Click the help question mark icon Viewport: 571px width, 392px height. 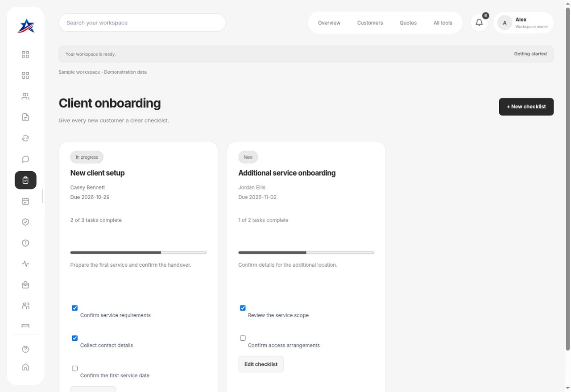(25, 349)
